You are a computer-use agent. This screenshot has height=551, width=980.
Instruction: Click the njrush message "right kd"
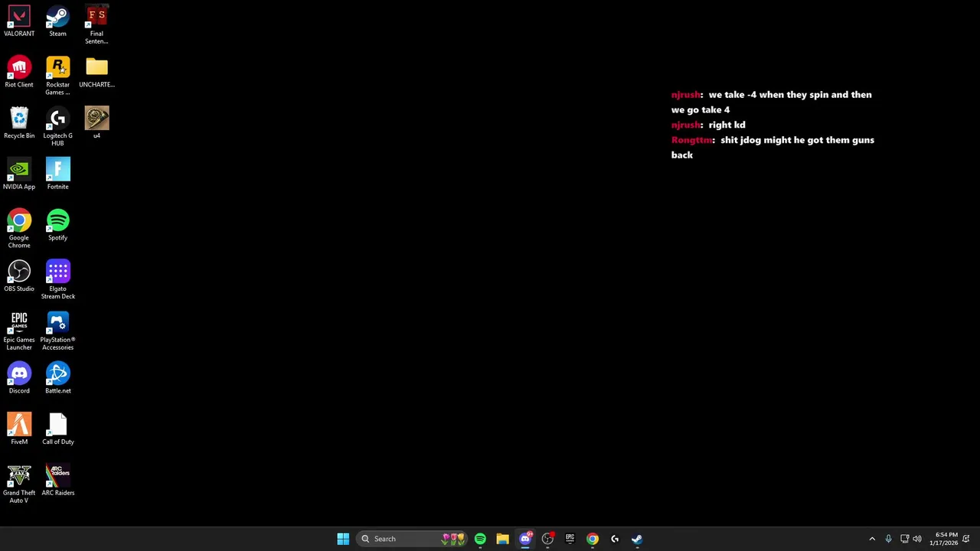[708, 125]
